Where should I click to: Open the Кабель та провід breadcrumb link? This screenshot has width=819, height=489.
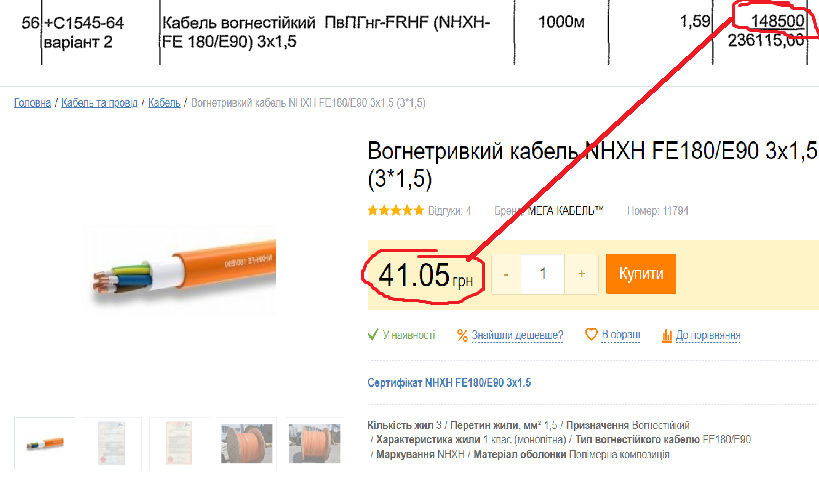click(x=99, y=103)
